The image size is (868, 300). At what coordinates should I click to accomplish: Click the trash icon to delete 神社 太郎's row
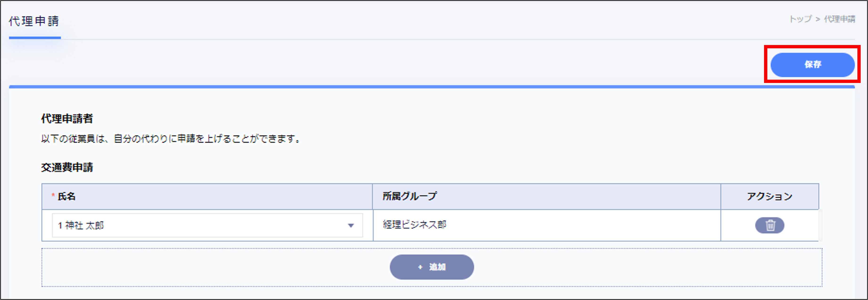770,226
